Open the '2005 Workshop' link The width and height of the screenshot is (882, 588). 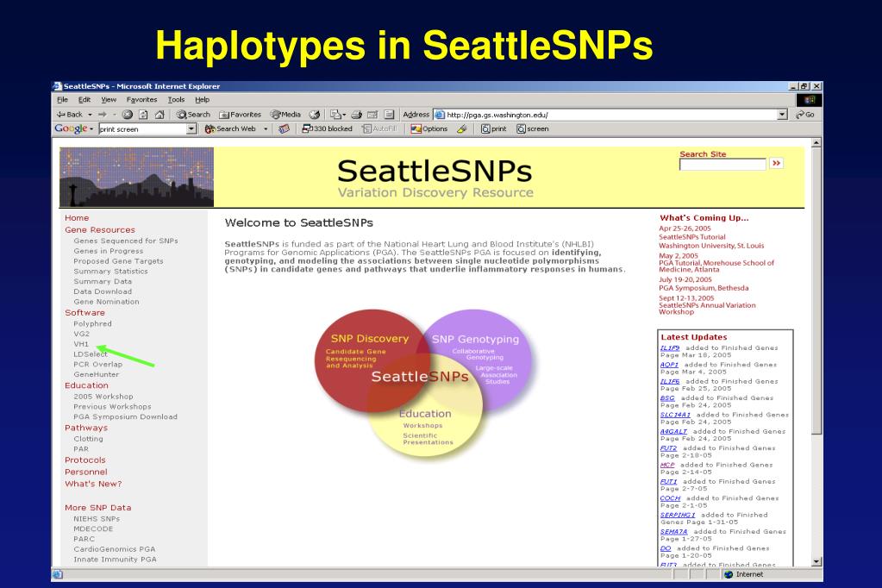(x=103, y=396)
